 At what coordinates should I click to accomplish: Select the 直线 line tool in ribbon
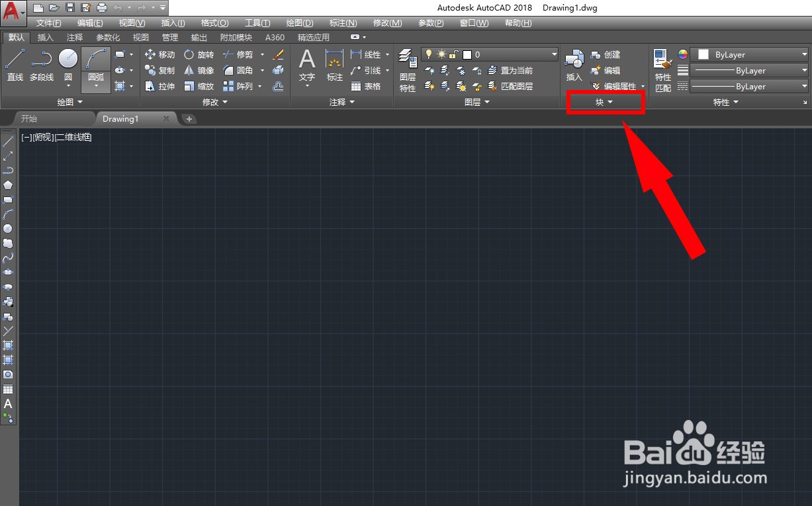click(15, 65)
